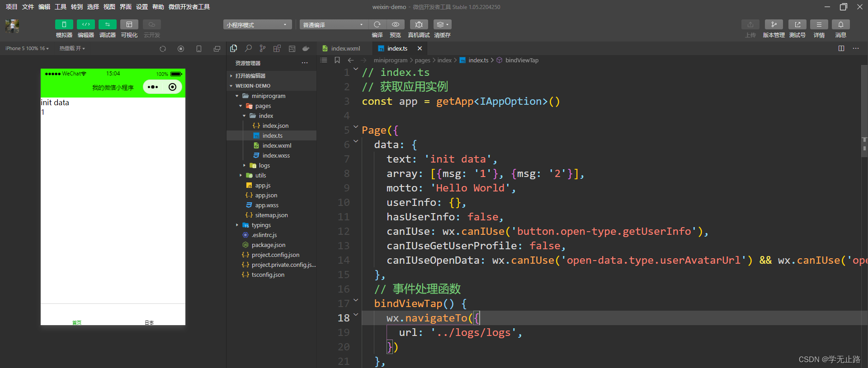Open index.json in file tree
868x368 pixels.
(x=271, y=126)
